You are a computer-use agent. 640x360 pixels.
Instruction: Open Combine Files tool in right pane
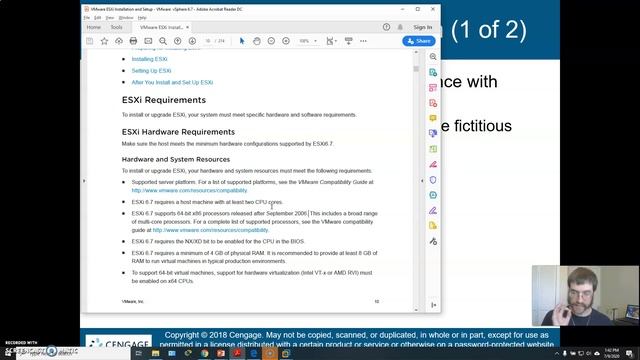coord(433,133)
